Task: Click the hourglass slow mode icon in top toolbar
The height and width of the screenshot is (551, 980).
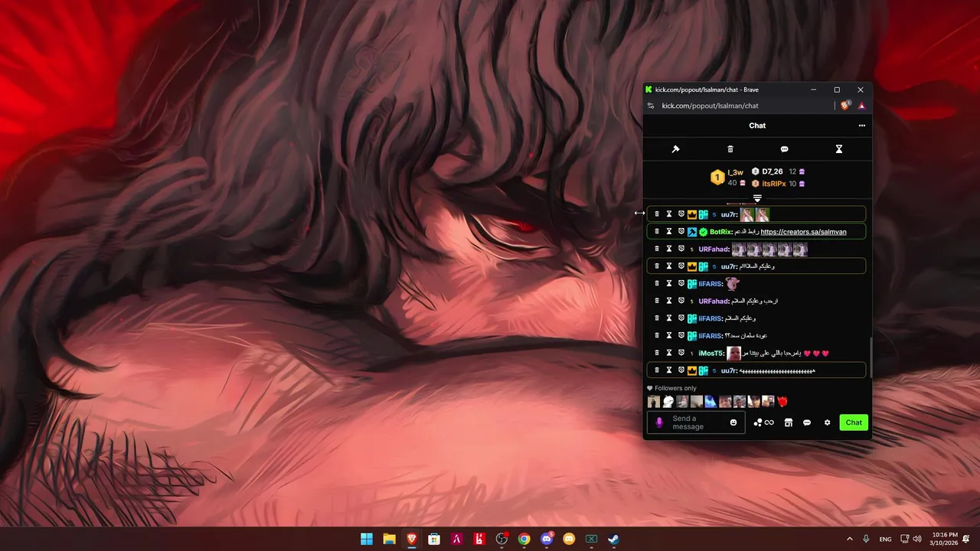Action: point(838,149)
